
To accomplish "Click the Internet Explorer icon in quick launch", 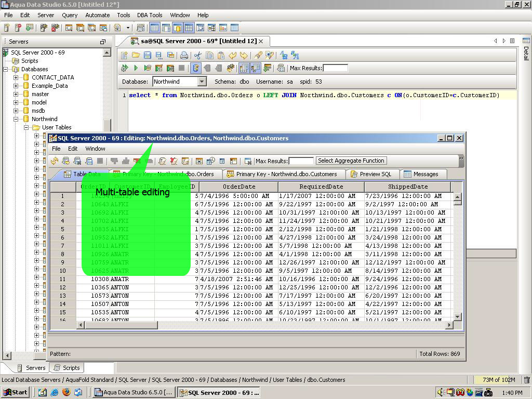I will pyautogui.click(x=54, y=392).
